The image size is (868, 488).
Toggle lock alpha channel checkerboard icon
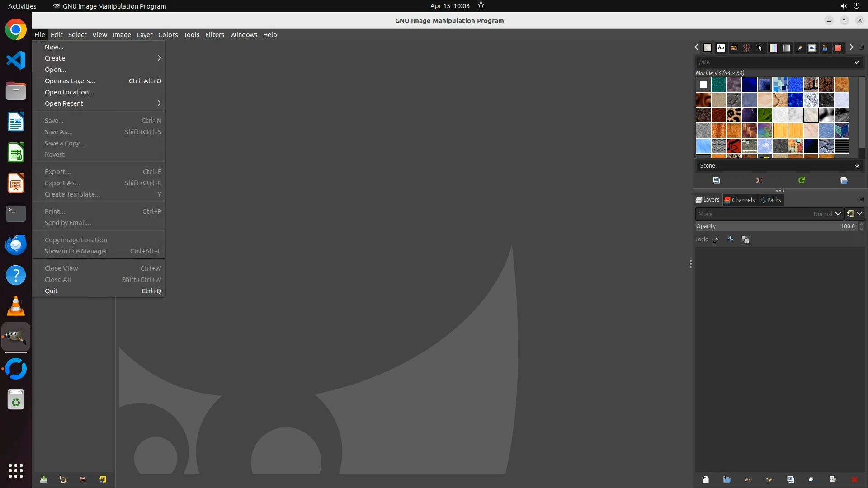pos(745,239)
